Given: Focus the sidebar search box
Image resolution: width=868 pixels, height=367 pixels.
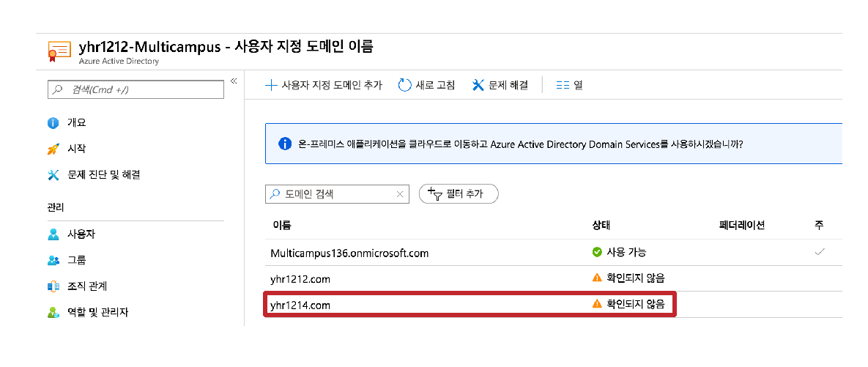Looking at the screenshot, I should (136, 89).
